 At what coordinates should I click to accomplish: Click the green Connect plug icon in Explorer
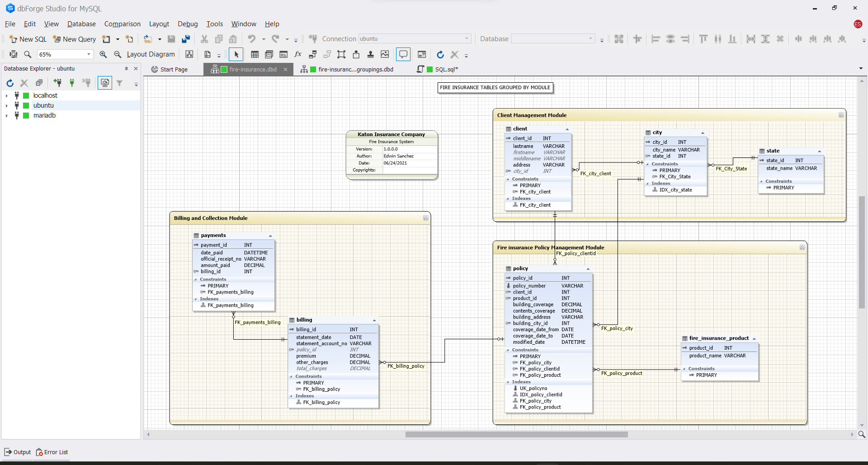(72, 83)
